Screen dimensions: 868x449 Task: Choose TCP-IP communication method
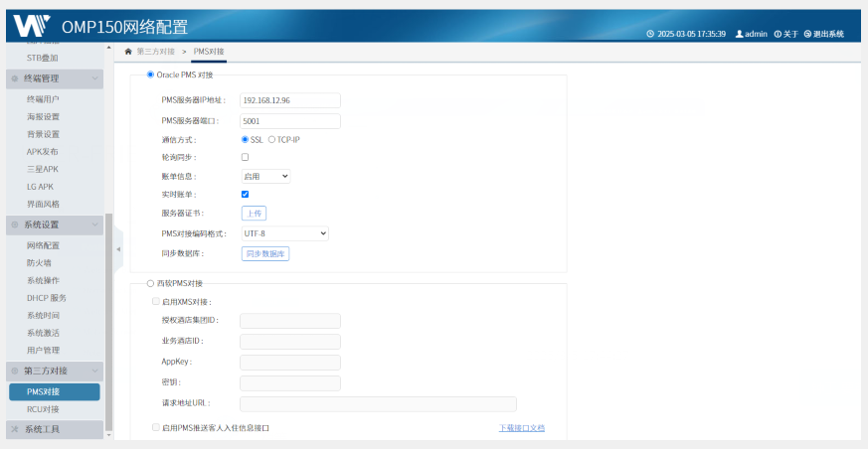coord(271,140)
